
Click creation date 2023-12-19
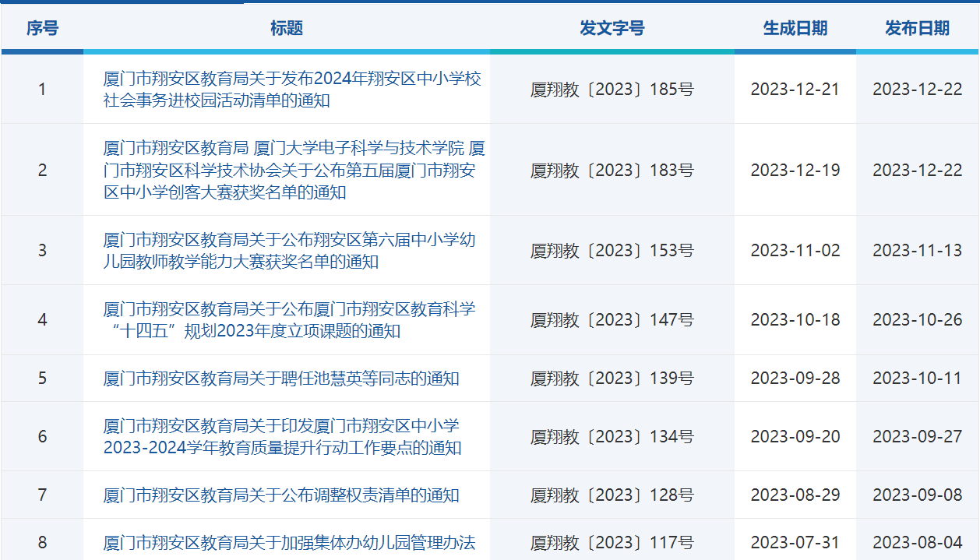795,171
